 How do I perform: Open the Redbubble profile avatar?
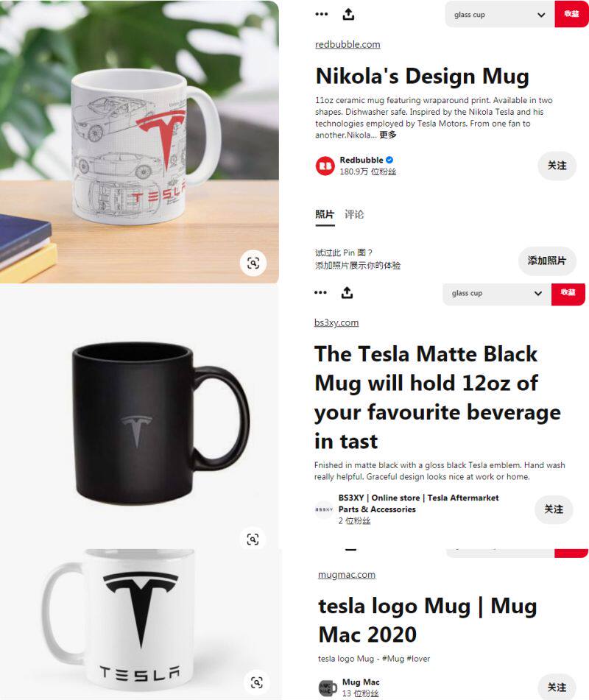click(325, 166)
